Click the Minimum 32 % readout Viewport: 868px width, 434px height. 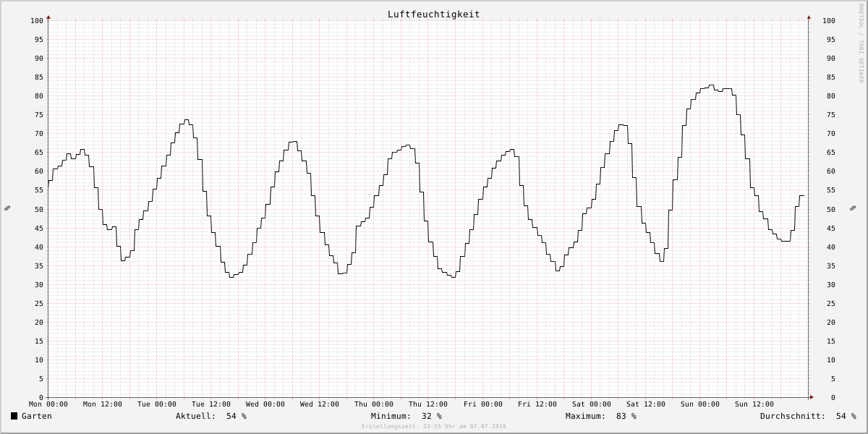point(407,416)
